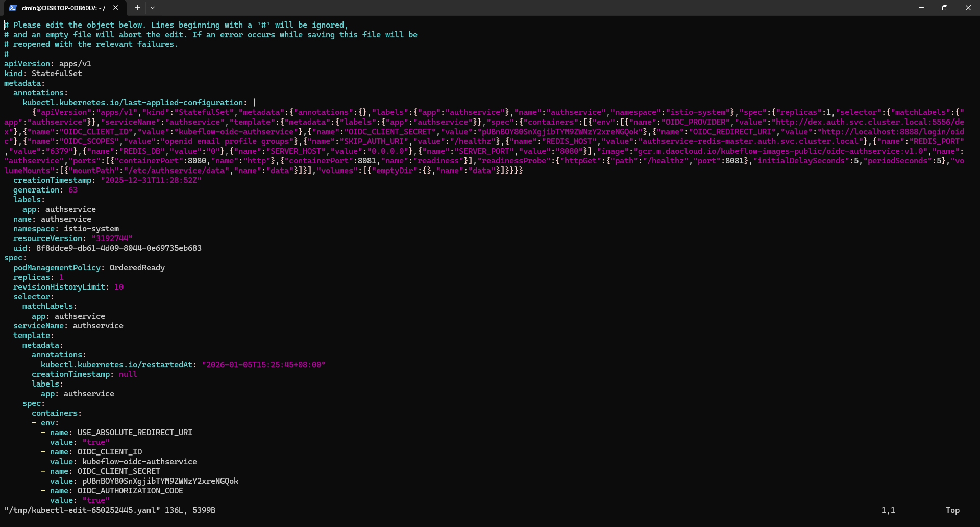Click the 'app: authservice' line under matchLabels
This screenshot has width=980, height=527.
pyautogui.click(x=68, y=316)
